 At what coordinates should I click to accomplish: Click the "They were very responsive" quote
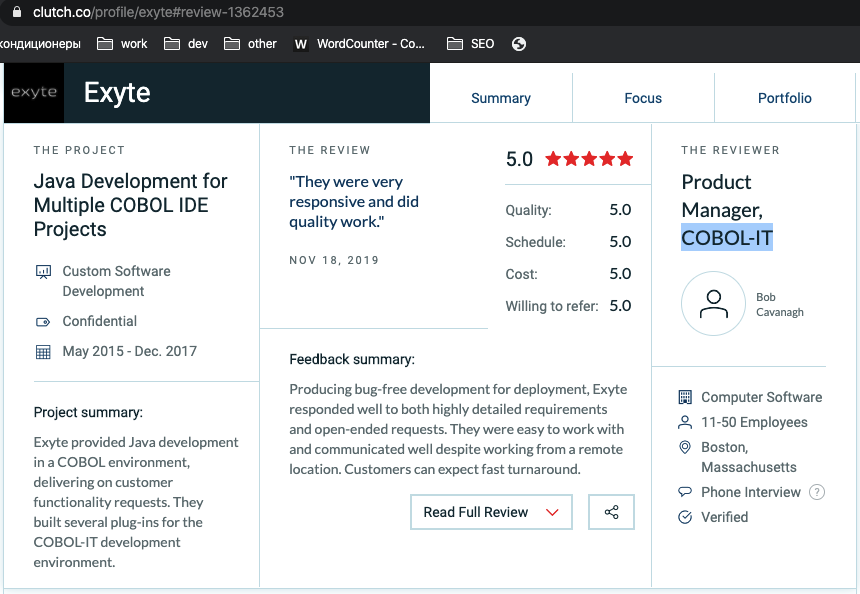(x=354, y=202)
